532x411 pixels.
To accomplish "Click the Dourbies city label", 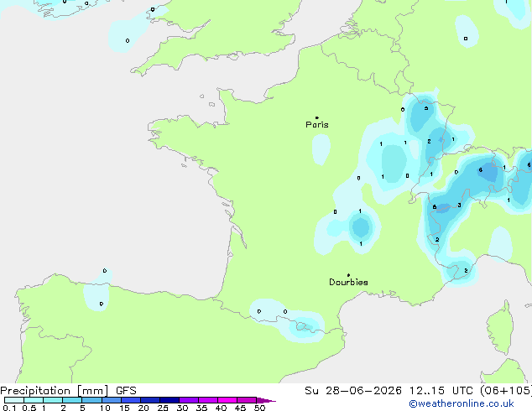I will click(x=348, y=282).
